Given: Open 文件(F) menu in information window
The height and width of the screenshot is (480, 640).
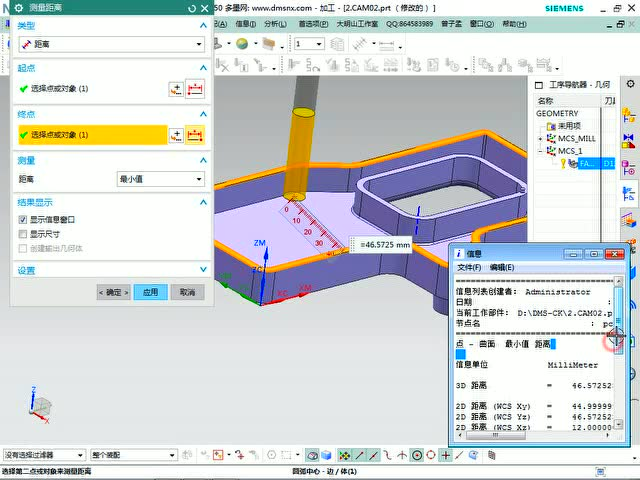Looking at the screenshot, I should click(x=469, y=267).
